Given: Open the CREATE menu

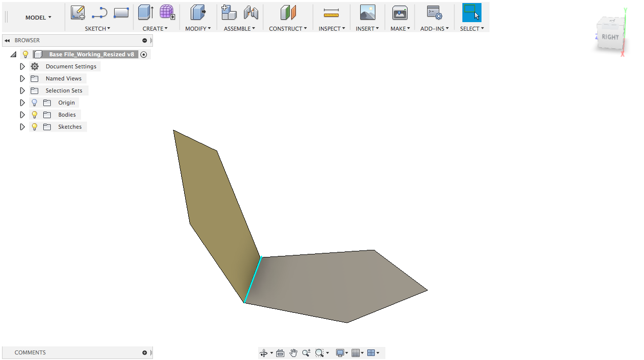Looking at the screenshot, I should coord(155,29).
